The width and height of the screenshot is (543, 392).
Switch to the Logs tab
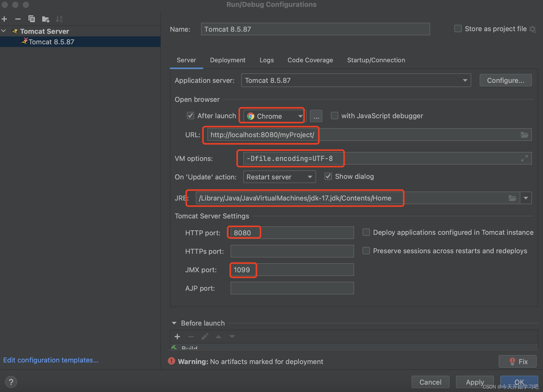click(x=266, y=60)
